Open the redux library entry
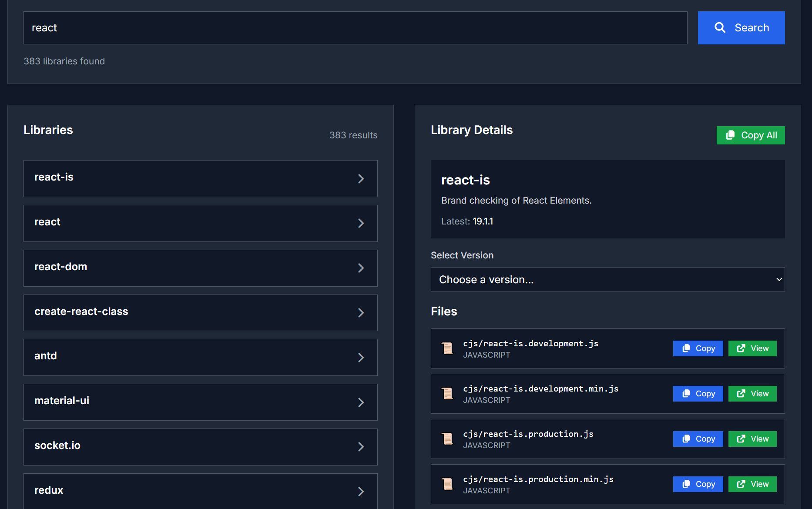 [200, 490]
